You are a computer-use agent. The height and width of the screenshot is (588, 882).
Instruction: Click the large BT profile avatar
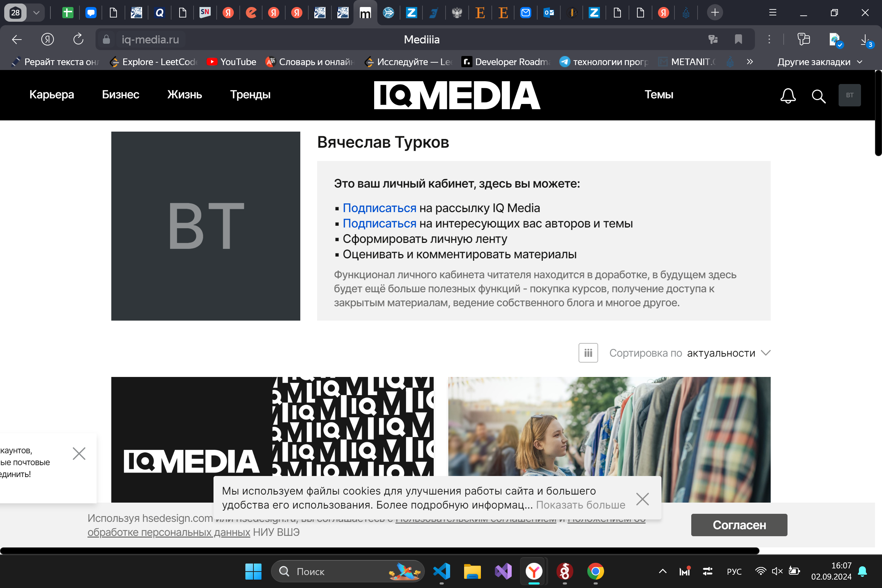pos(205,226)
